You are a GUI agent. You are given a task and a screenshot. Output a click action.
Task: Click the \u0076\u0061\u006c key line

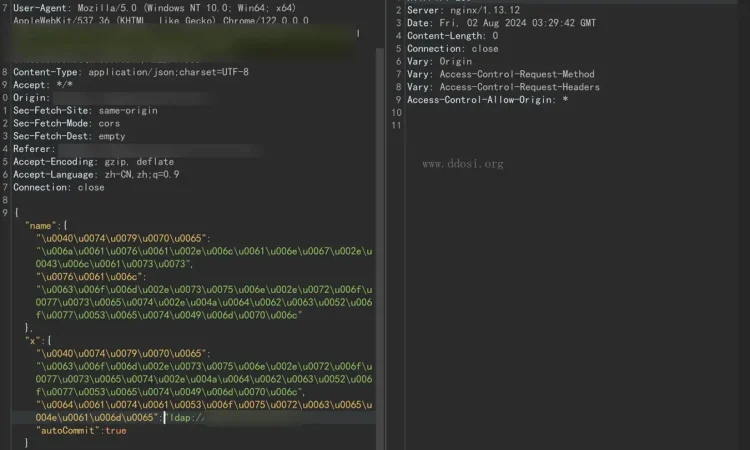pyautogui.click(x=91, y=277)
